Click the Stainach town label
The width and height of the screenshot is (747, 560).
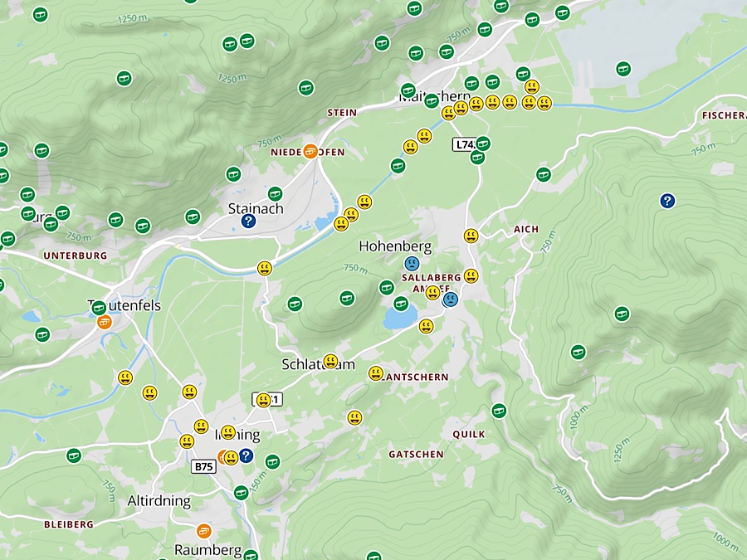click(x=256, y=209)
